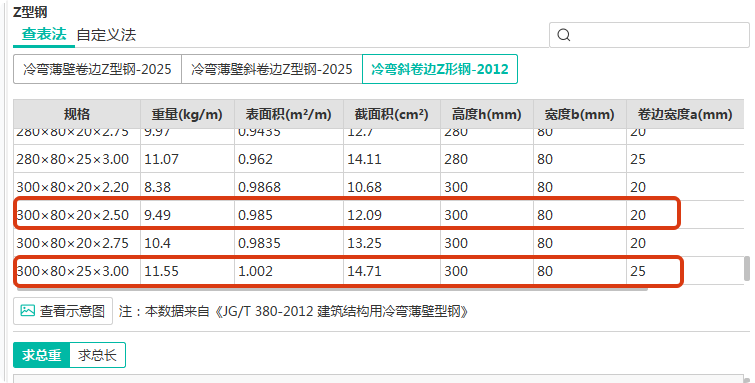
Task: Click the vertical table scrollbar thumb
Action: [747, 268]
